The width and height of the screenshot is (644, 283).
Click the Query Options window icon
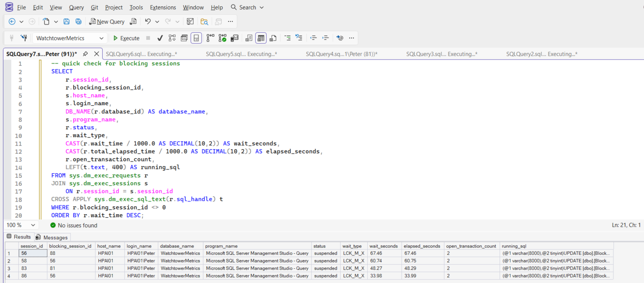coord(184,38)
